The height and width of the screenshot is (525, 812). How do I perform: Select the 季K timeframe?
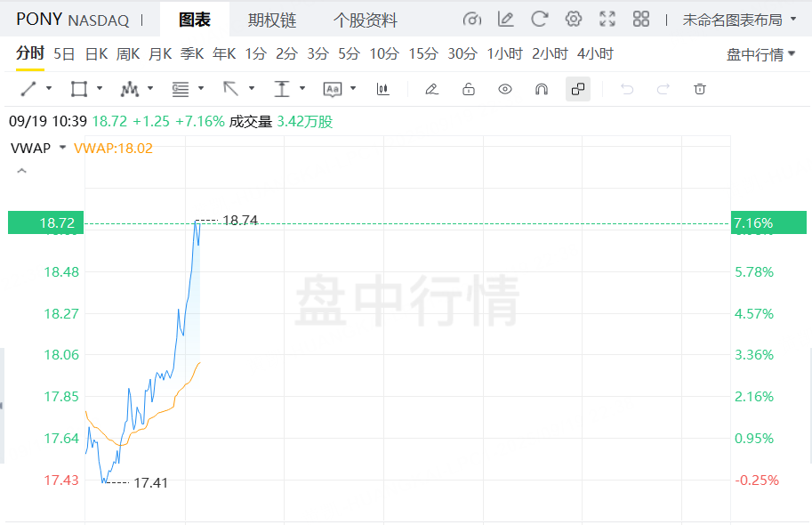point(192,54)
